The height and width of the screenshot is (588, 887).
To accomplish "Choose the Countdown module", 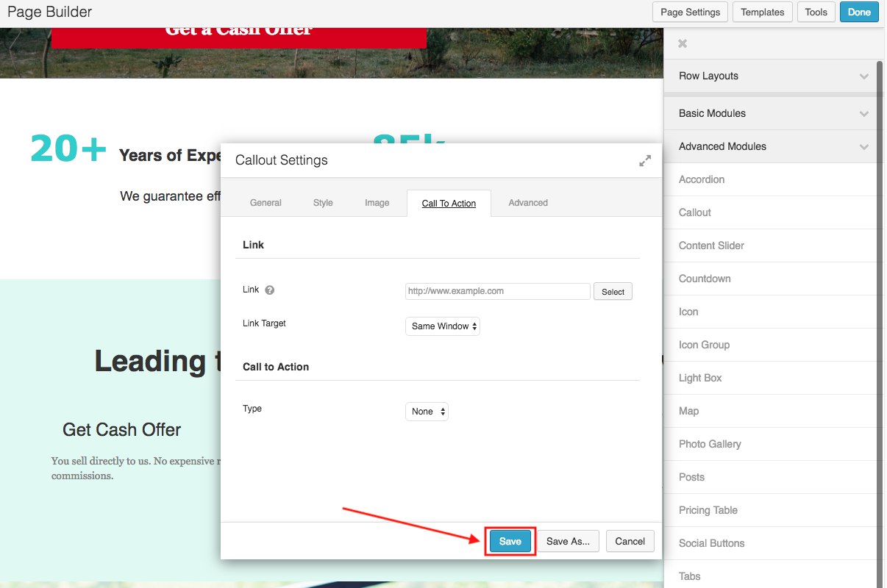I will point(770,279).
